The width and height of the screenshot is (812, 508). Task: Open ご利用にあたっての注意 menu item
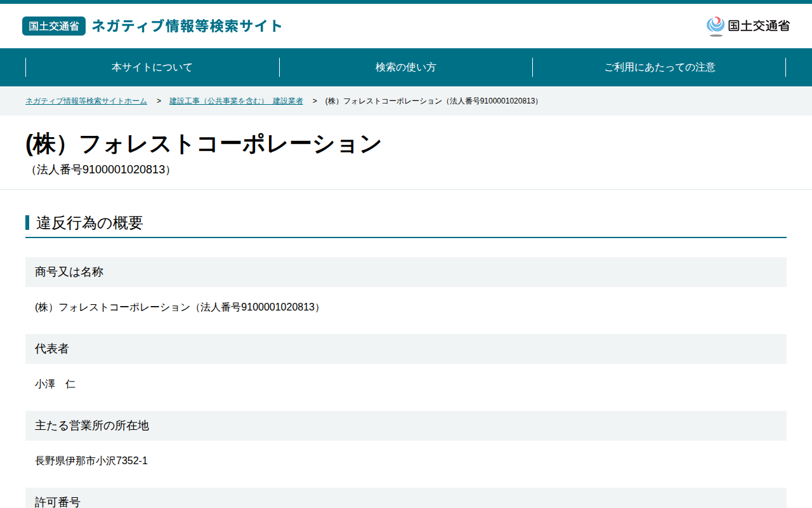pyautogui.click(x=660, y=67)
